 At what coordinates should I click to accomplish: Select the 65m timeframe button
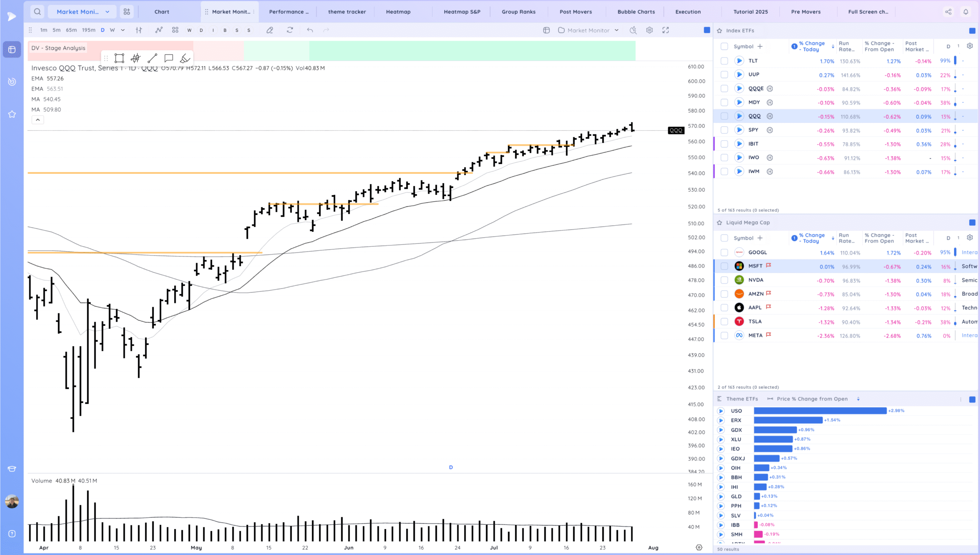[x=71, y=30]
